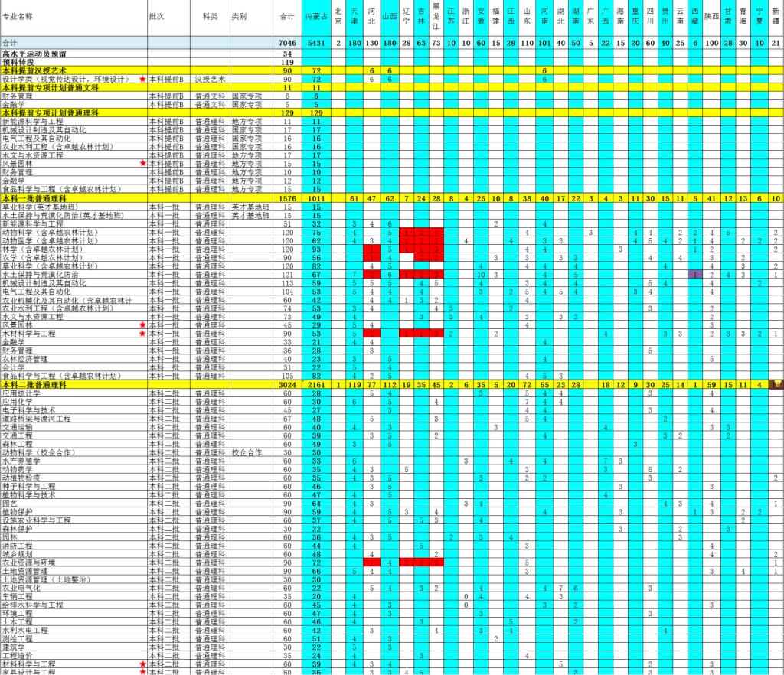Click the 内蒙古 province column header
Viewport: 784px width, 675px height.
point(316,16)
